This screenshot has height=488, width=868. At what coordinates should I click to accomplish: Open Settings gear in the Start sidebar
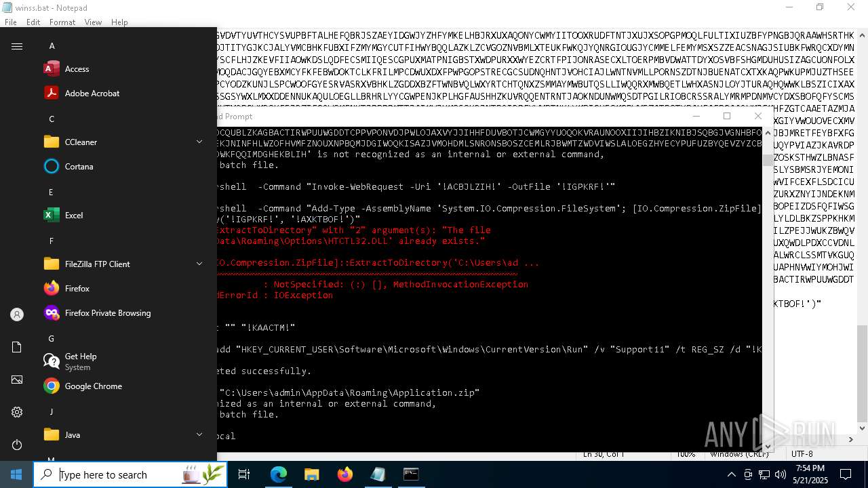pyautogui.click(x=17, y=412)
